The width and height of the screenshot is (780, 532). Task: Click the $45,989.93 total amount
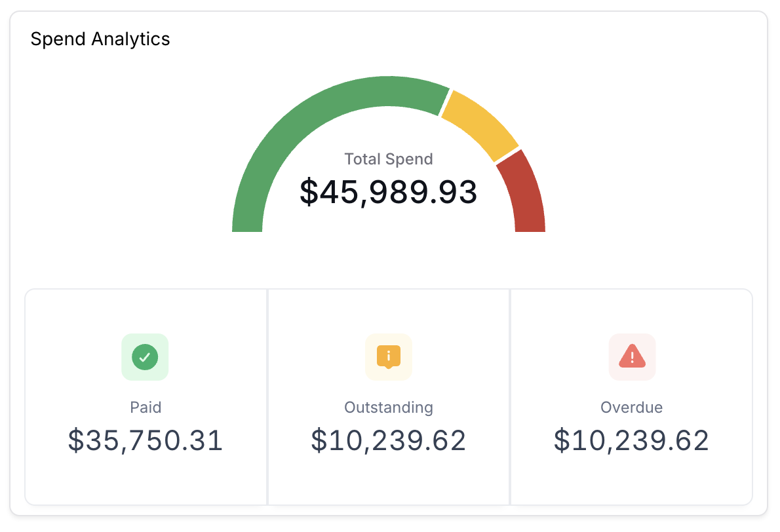pos(389,192)
